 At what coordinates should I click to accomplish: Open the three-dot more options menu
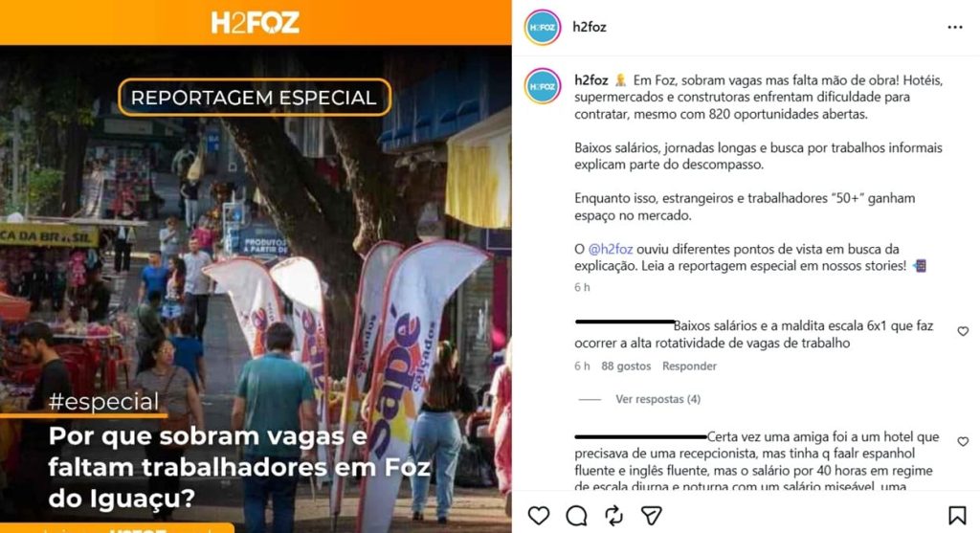pyautogui.click(x=954, y=27)
